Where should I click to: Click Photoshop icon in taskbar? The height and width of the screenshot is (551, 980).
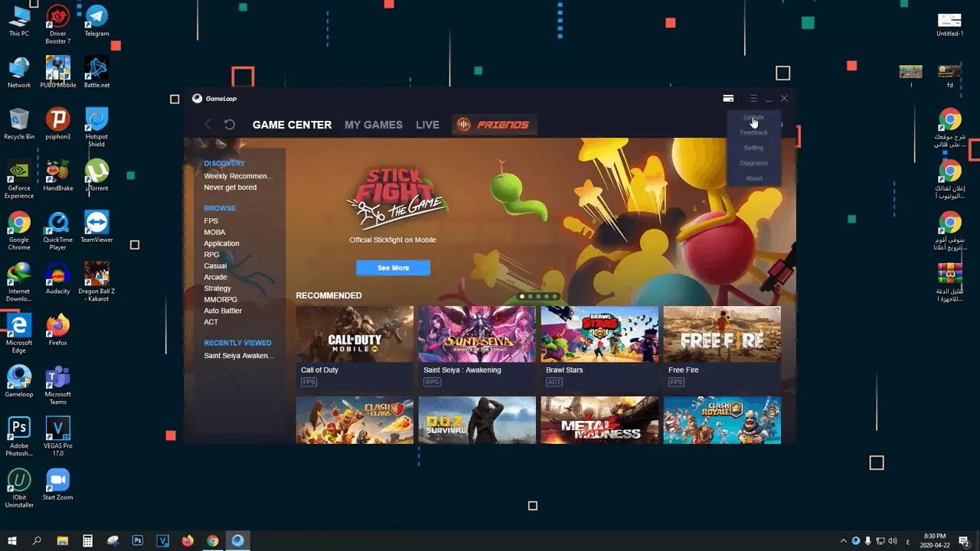click(138, 540)
